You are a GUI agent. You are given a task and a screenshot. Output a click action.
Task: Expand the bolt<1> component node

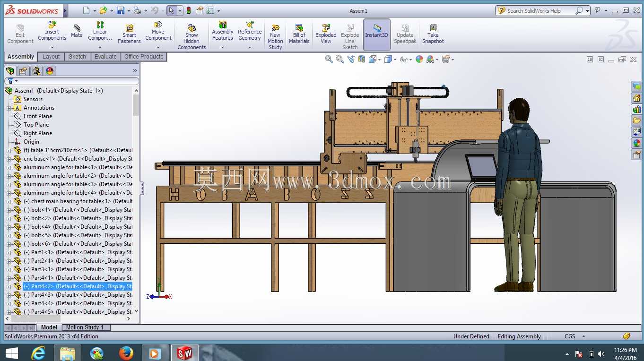tap(9, 210)
